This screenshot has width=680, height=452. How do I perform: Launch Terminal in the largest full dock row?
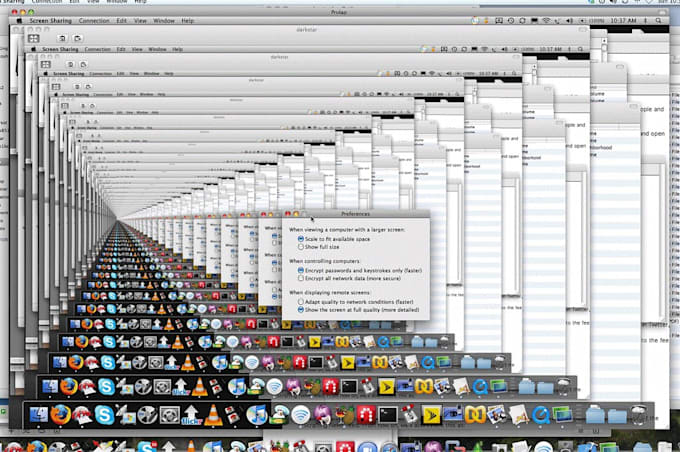(x=388, y=415)
